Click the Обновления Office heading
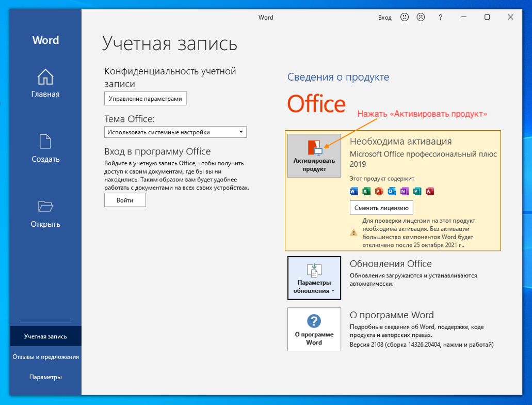Screen dimensions: 532x405 [391, 263]
